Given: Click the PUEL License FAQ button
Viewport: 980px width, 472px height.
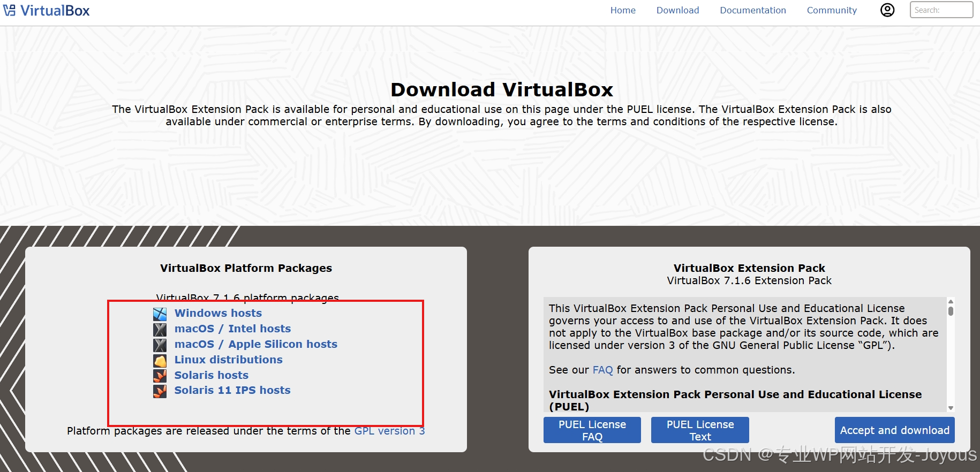Looking at the screenshot, I should click(592, 430).
